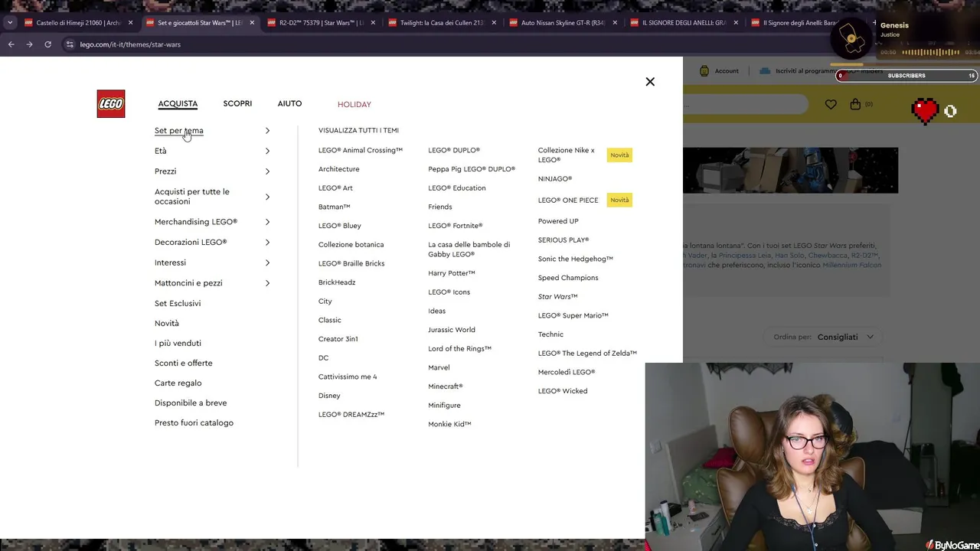Open Disponibile a breve link

191,403
